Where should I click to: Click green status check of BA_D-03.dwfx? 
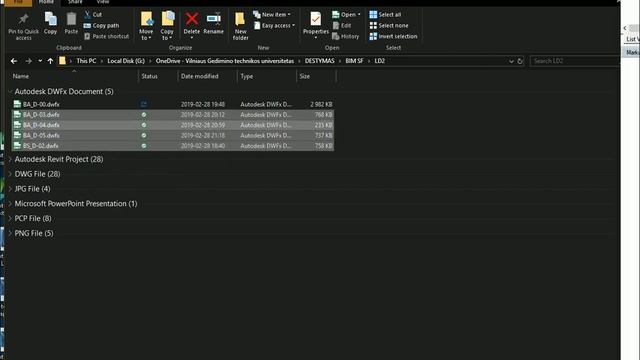click(144, 115)
